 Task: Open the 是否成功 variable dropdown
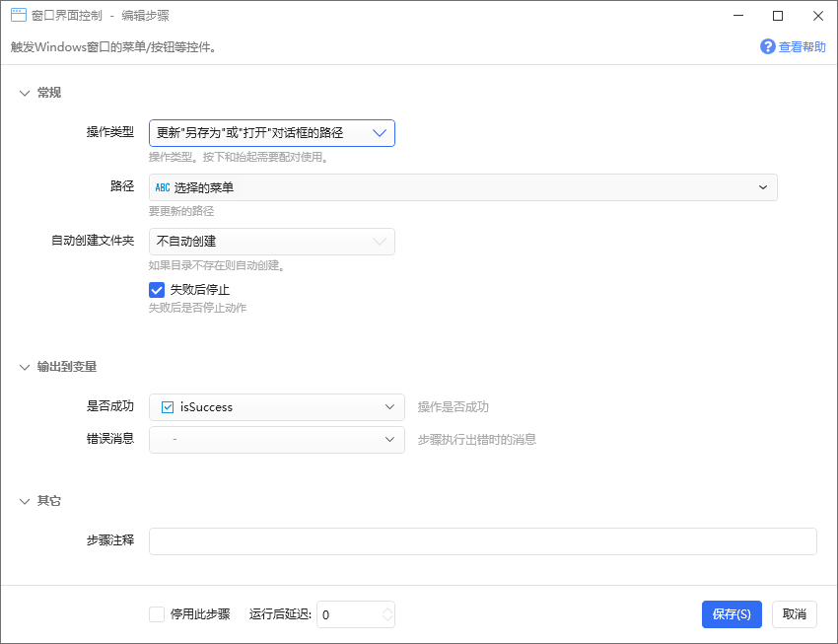[x=277, y=407]
